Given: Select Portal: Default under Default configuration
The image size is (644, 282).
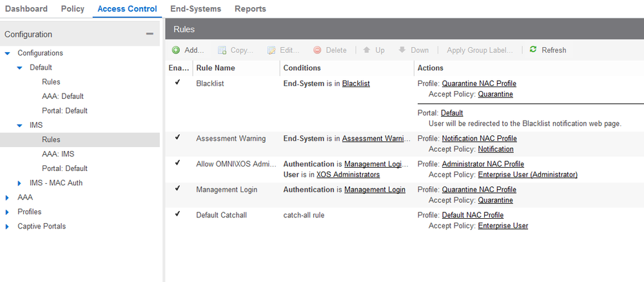Looking at the screenshot, I should click(64, 110).
